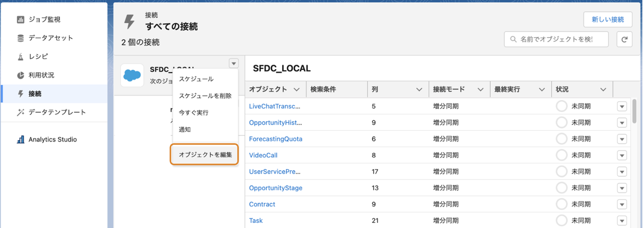Open the VideoCall object link
Screen dimensions: 644x228
click(263, 156)
